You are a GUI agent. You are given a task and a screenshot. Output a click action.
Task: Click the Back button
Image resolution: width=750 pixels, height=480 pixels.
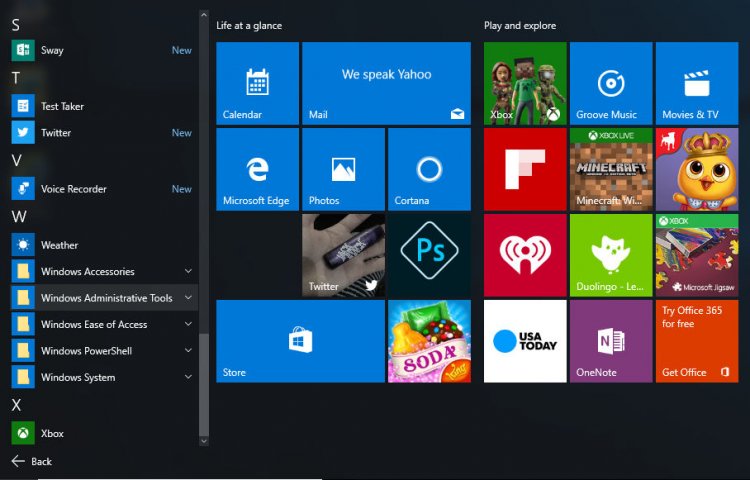click(x=32, y=461)
